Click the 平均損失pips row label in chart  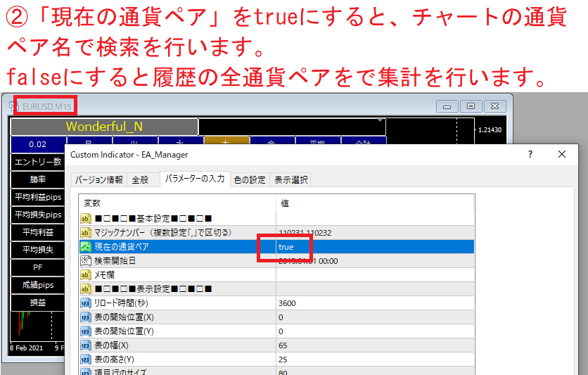click(37, 215)
